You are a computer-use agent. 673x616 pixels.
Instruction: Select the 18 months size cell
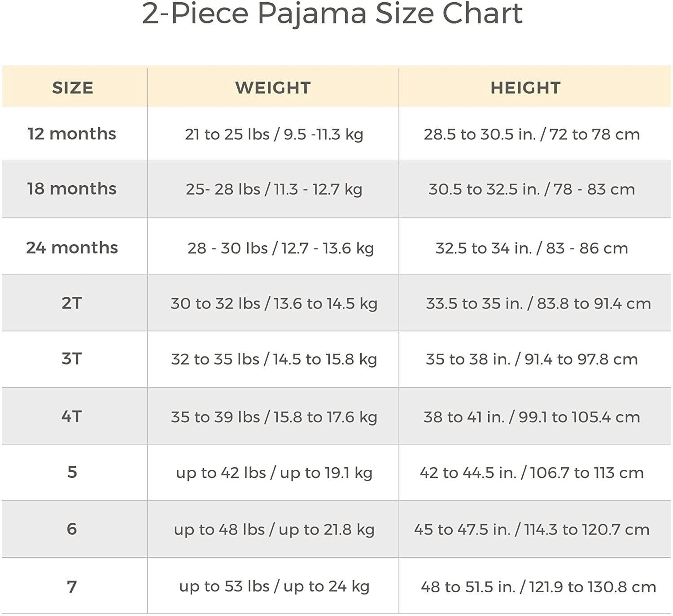[72, 189]
